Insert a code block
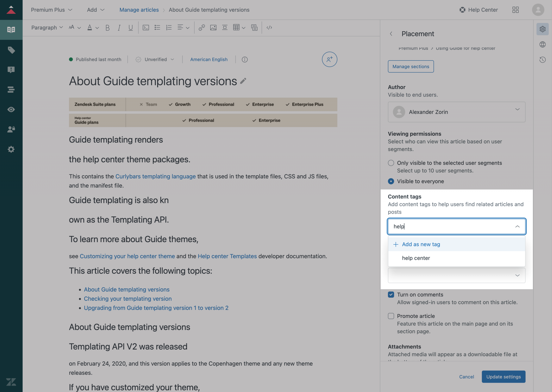The height and width of the screenshot is (392, 552). pyautogui.click(x=146, y=28)
